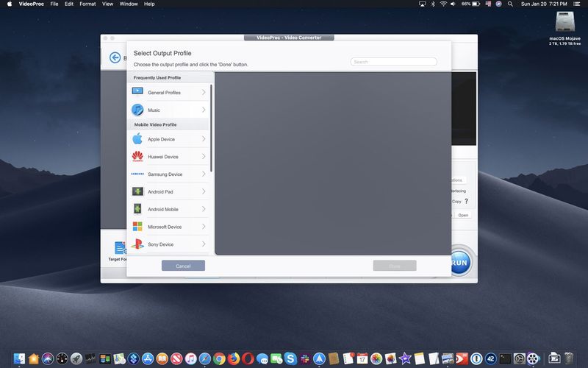The height and width of the screenshot is (368, 588).
Task: Open the Help menu
Action: [x=149, y=4]
